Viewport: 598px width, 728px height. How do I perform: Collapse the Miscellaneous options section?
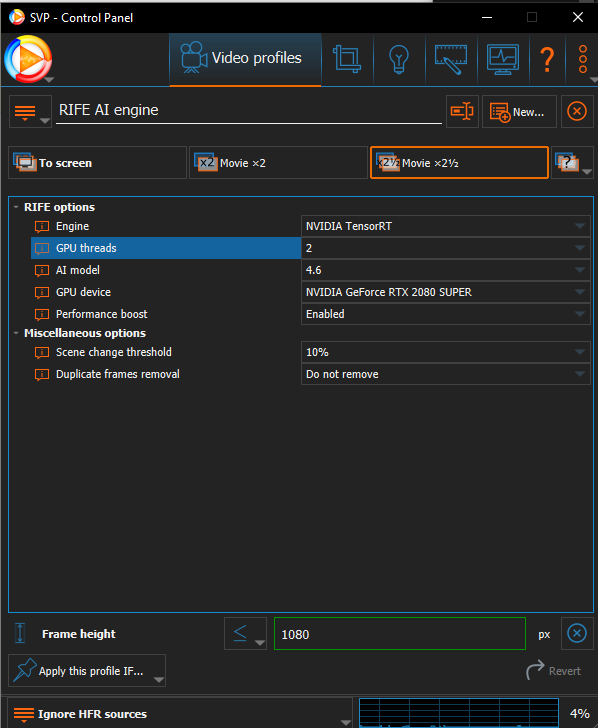coord(16,333)
